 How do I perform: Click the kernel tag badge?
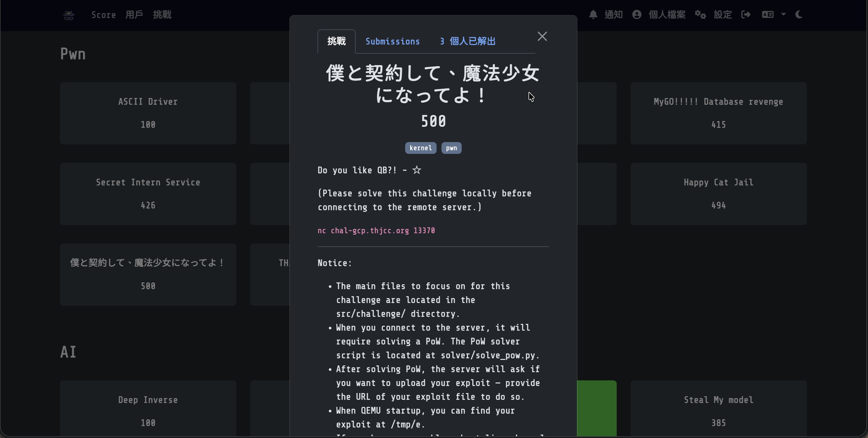coord(420,148)
